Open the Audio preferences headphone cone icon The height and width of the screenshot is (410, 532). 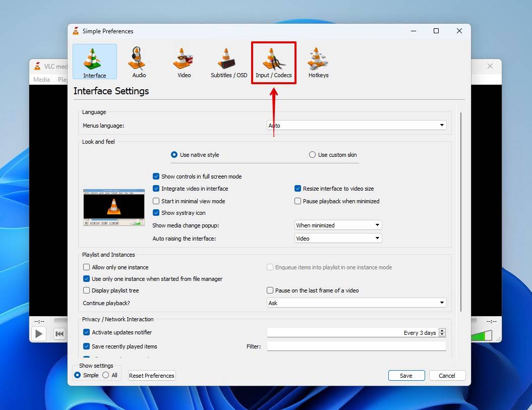coord(139,62)
